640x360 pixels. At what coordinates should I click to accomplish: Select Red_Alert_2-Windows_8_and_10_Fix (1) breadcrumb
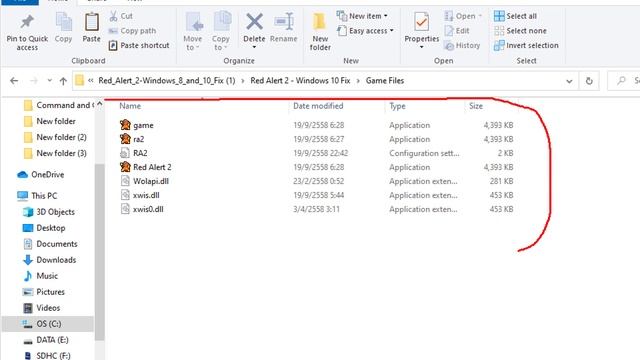[x=167, y=81]
